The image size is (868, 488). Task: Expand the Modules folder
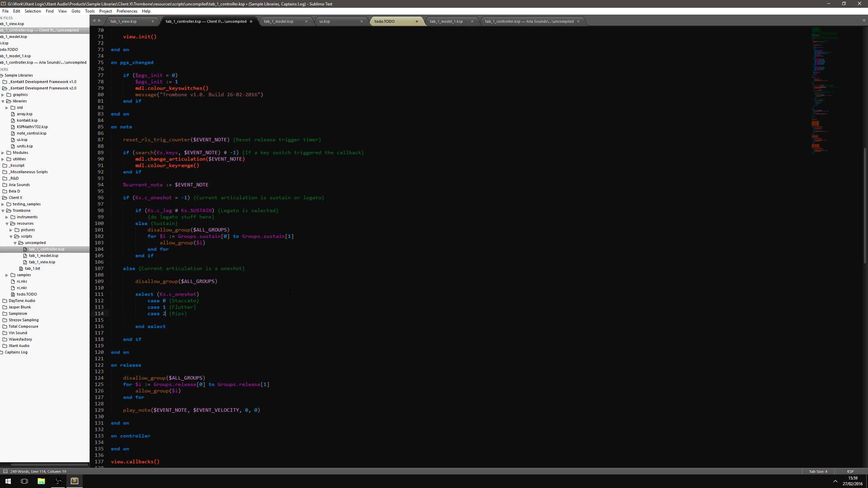click(x=3, y=153)
